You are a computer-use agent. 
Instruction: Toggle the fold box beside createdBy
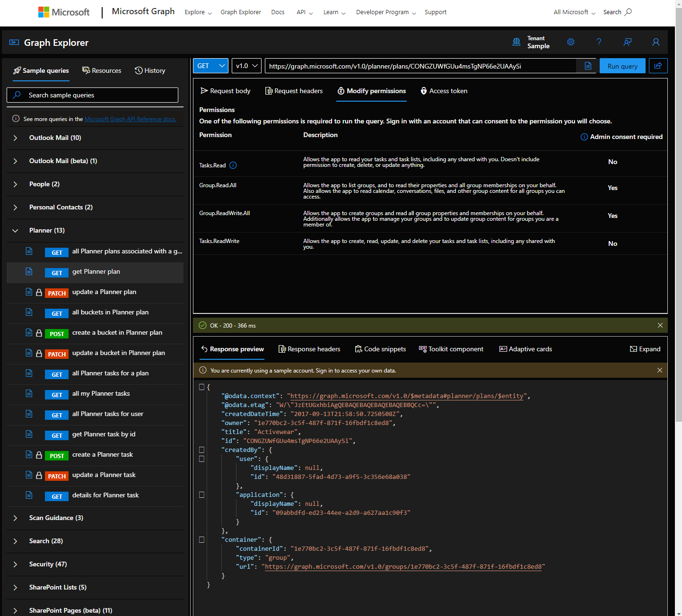point(201,450)
